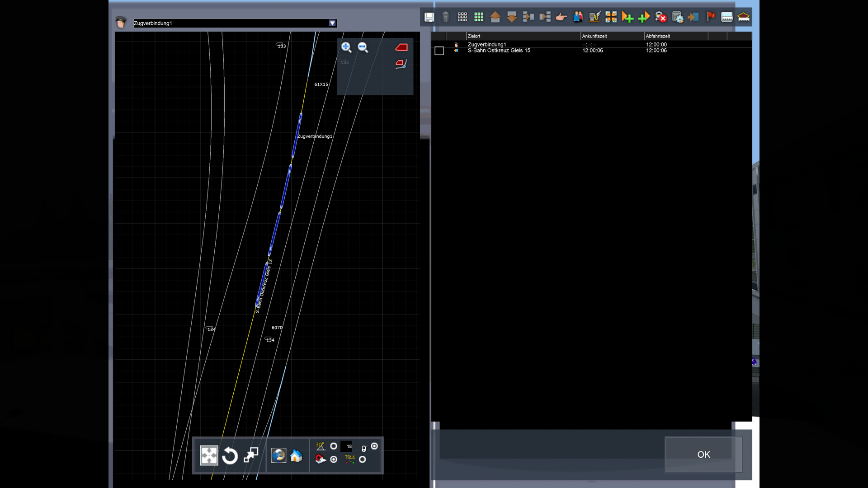Select the pointing hand tool

coord(561,17)
